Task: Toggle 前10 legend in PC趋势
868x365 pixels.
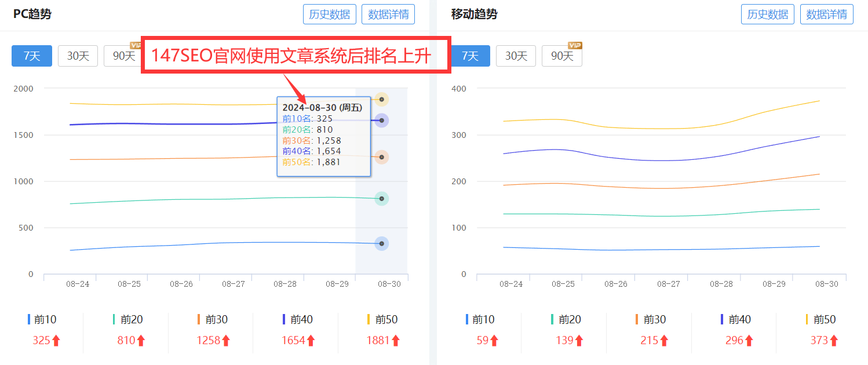Action: coord(42,319)
